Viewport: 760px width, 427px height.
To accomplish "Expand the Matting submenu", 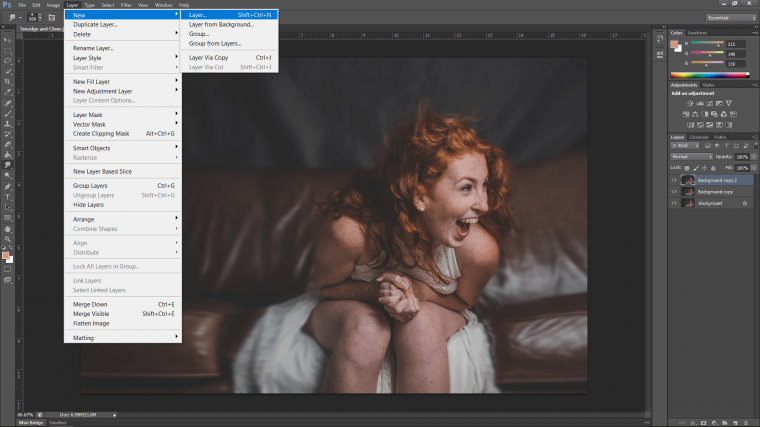I will coord(123,338).
